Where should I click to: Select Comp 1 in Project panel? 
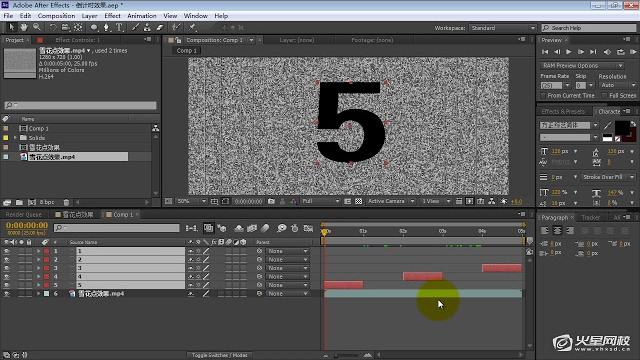coord(39,128)
